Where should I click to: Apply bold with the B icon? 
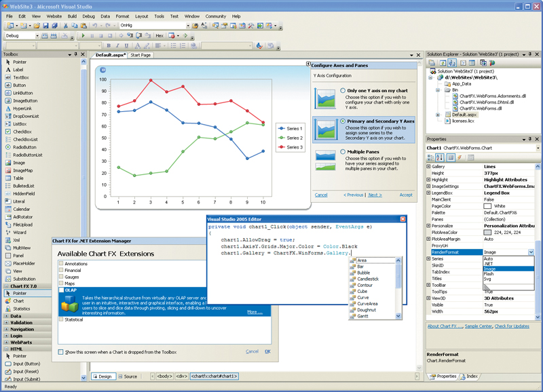pos(109,45)
